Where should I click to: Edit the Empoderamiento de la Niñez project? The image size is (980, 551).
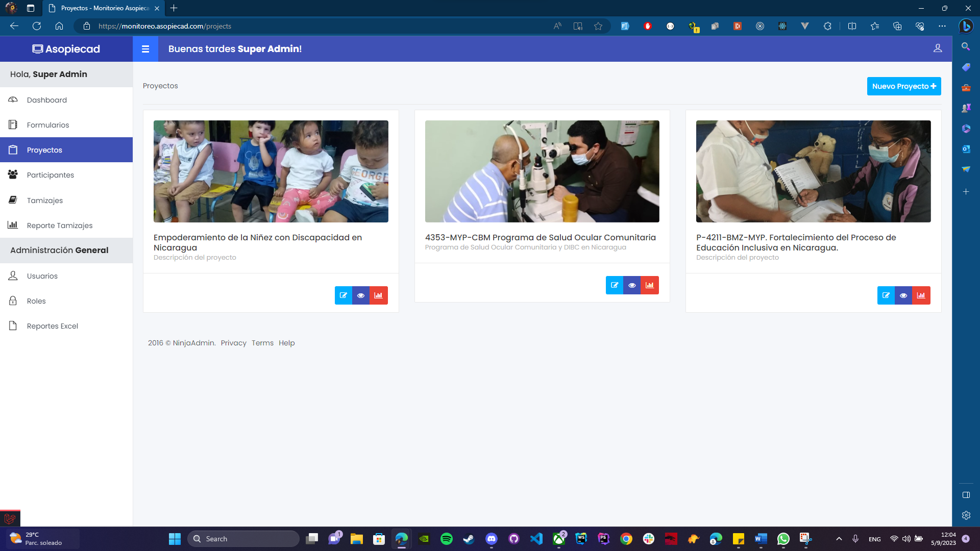pos(344,295)
